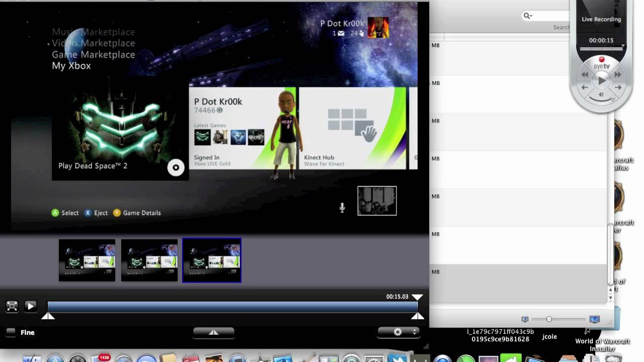
Task: Enable the Fine checkbox
Action: 11,332
